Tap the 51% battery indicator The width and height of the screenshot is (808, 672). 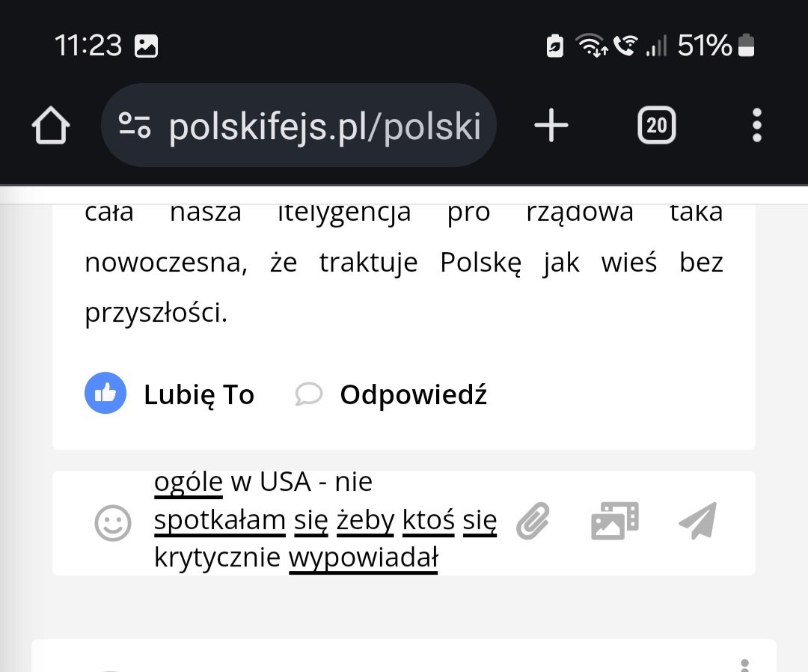point(716,46)
